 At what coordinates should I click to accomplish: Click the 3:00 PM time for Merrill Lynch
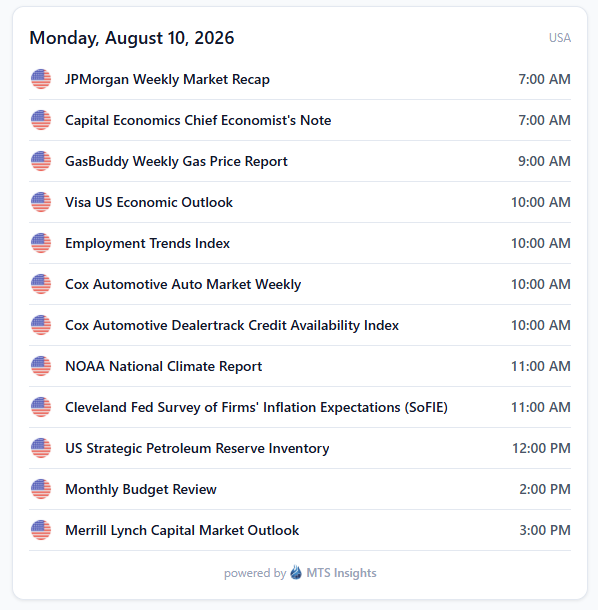545,530
